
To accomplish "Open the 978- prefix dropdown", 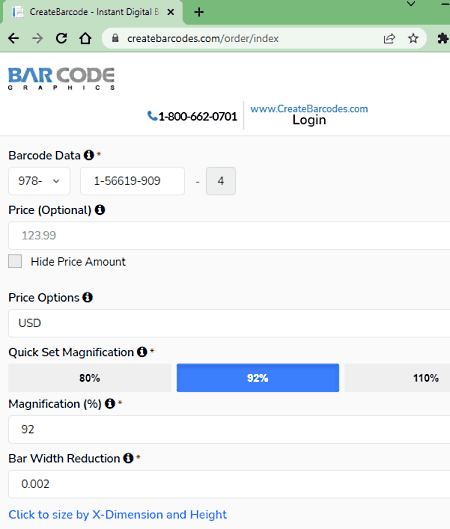I will click(x=39, y=181).
